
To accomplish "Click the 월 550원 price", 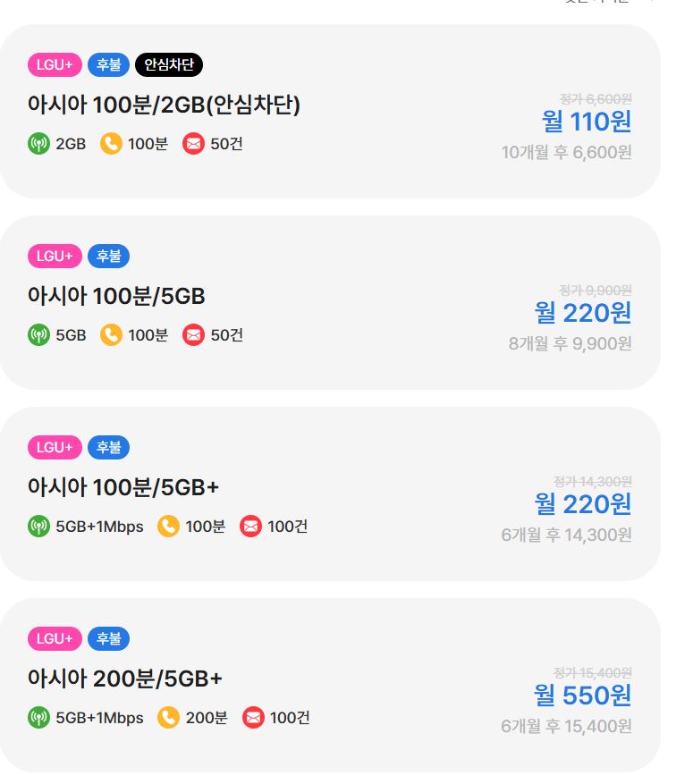I will pos(583,695).
